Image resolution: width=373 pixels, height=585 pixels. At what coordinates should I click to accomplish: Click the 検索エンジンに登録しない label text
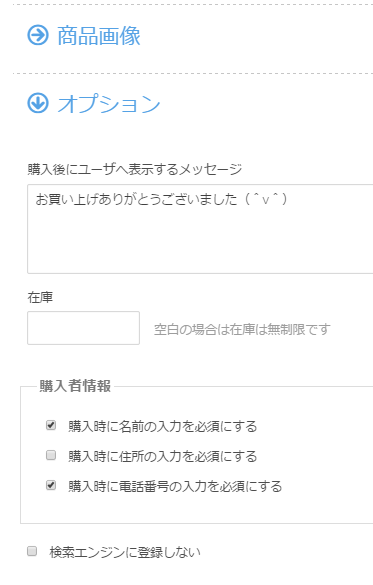pyautogui.click(x=125, y=552)
